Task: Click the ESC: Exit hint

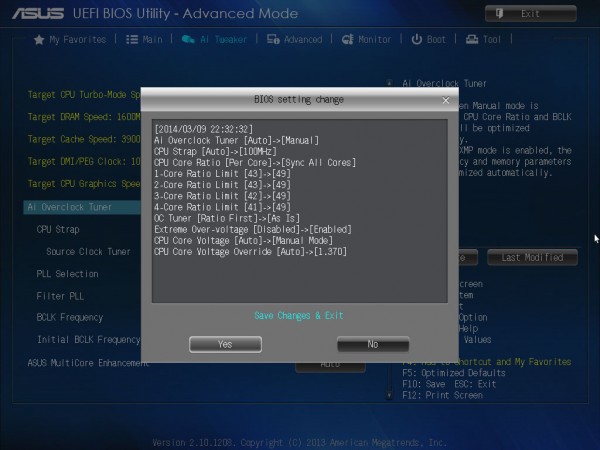Action: 475,384
